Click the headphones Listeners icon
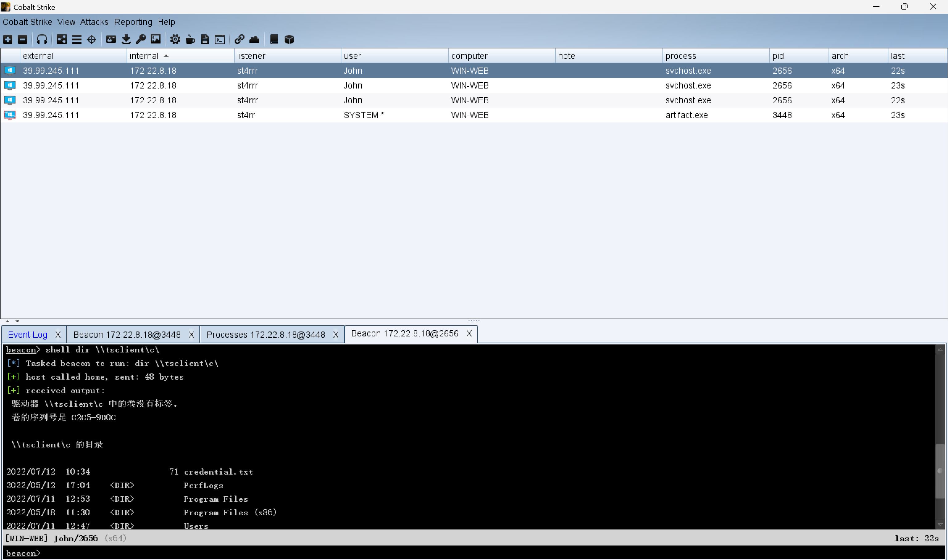The image size is (948, 560). [42, 39]
